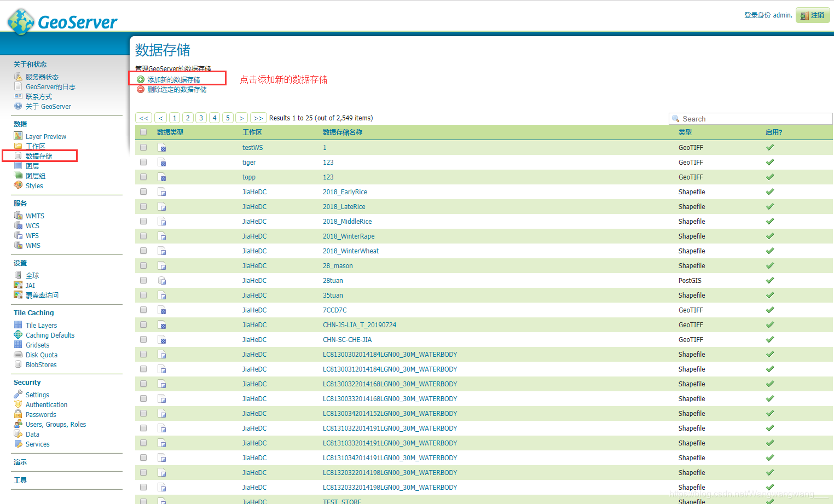Select checkbox for 7CCD7C row
Screen dimensions: 834x504
[143, 310]
